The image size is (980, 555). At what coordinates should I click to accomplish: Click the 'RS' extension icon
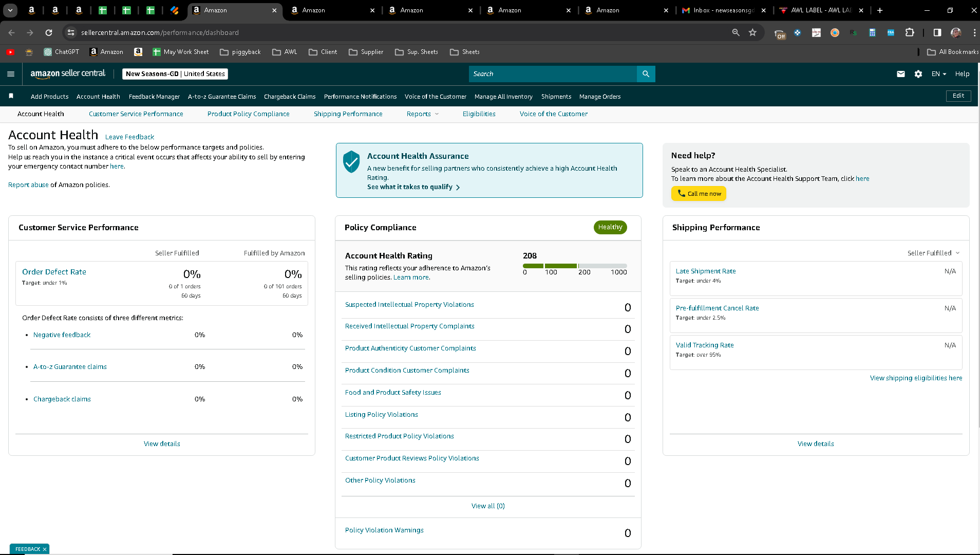pos(853,32)
